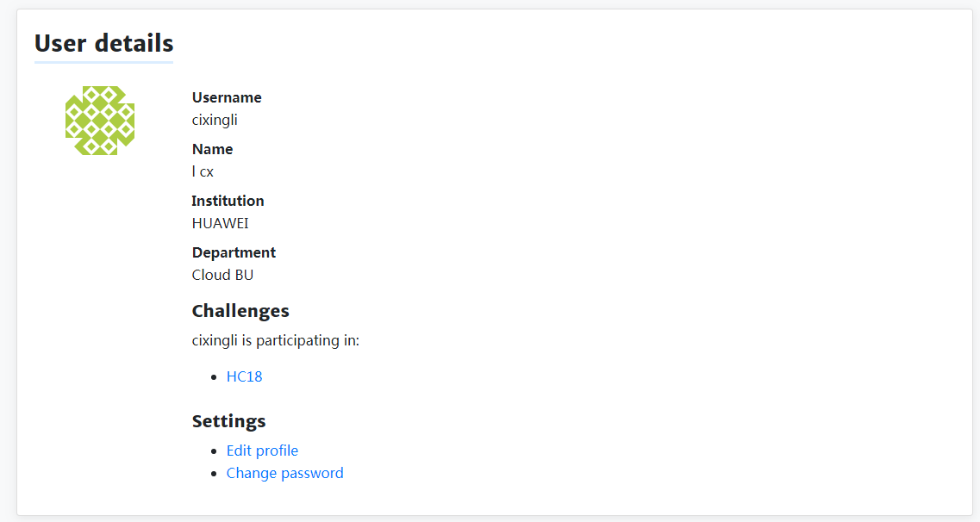Select the name value "l cx"
This screenshot has height=522, width=980.
click(203, 171)
